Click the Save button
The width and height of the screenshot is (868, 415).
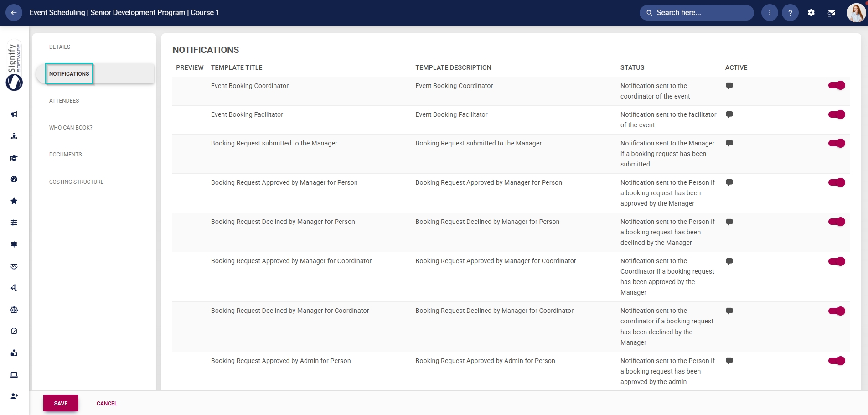click(61, 403)
